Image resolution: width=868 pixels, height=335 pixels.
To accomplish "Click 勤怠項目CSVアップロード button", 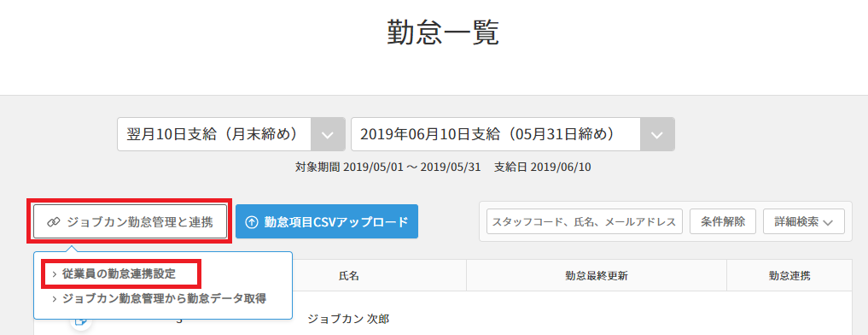I will 327,222.
